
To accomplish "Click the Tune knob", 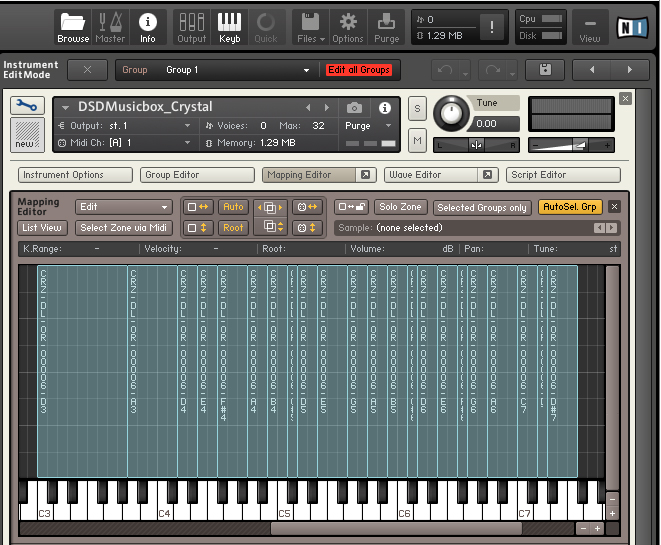I will point(451,113).
